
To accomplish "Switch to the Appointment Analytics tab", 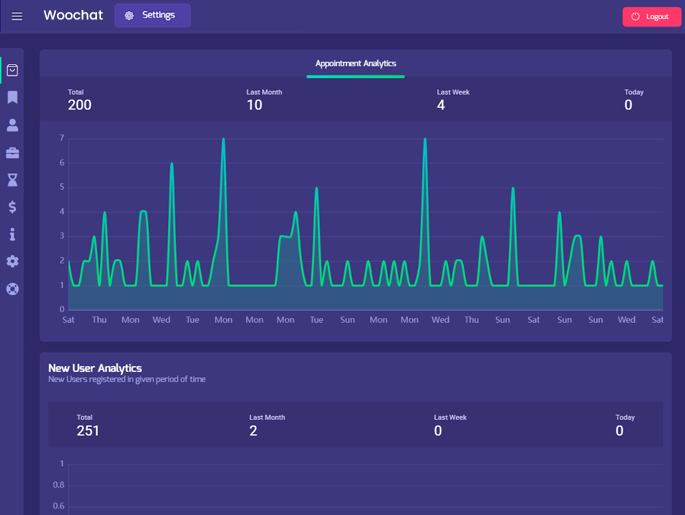I will [355, 64].
